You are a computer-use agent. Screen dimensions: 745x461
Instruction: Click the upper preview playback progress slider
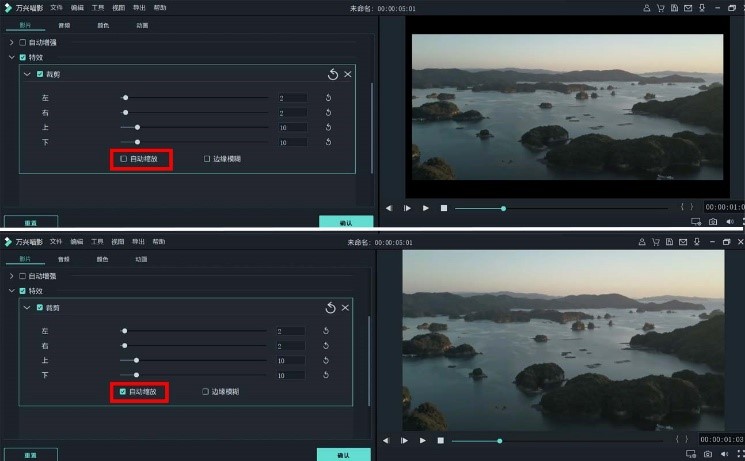click(561, 208)
